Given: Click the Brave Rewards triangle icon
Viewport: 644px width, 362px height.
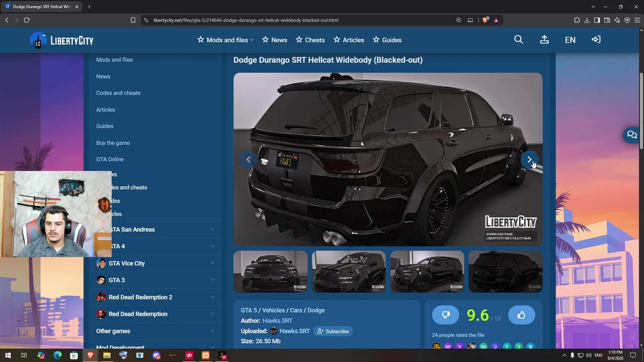Looking at the screenshot, I should 496,20.
